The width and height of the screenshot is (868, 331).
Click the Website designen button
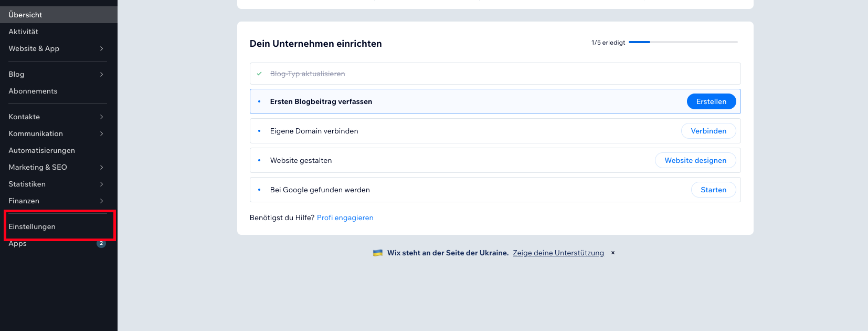click(x=695, y=160)
